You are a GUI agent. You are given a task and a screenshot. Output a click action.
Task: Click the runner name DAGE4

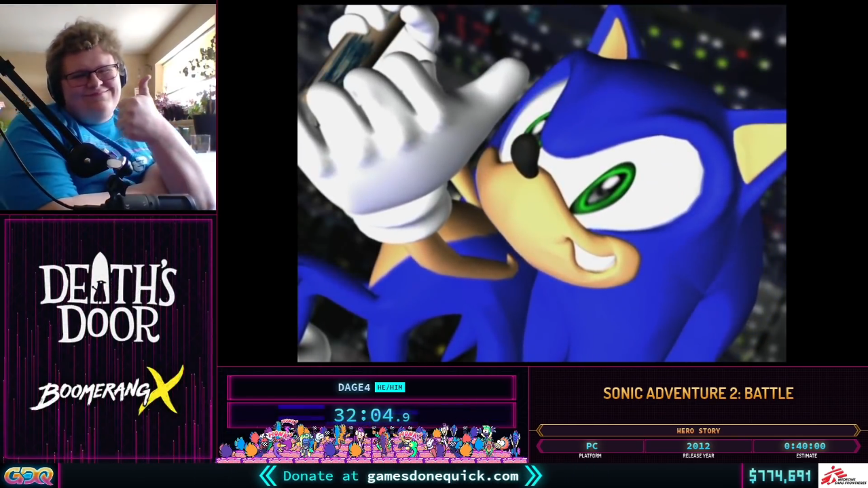click(x=354, y=388)
